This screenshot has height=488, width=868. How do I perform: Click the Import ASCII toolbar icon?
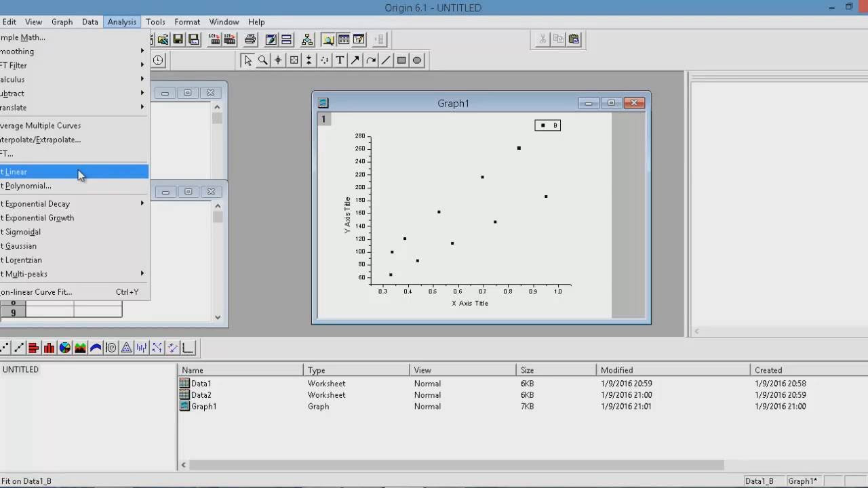click(x=214, y=39)
